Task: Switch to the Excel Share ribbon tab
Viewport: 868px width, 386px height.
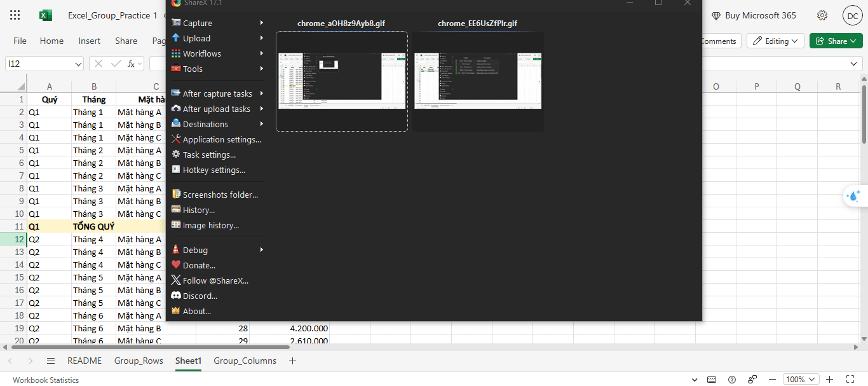Action: coord(126,41)
